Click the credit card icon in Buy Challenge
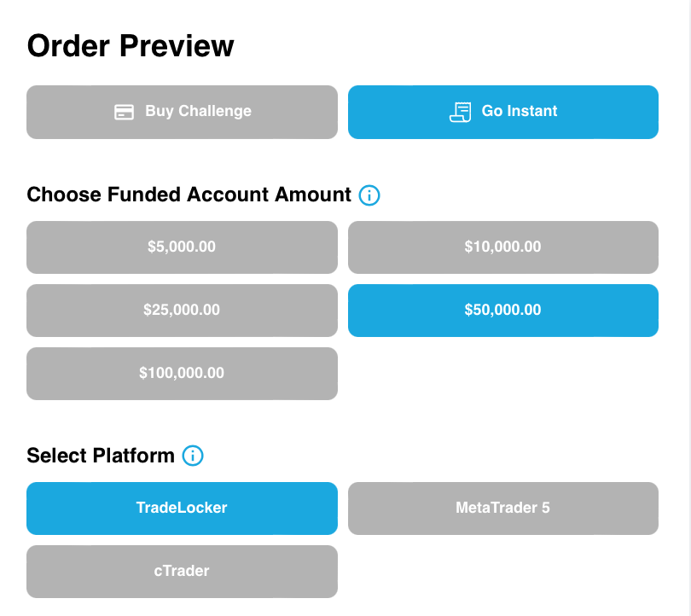Screen dimensions: 691x616 [x=125, y=112]
